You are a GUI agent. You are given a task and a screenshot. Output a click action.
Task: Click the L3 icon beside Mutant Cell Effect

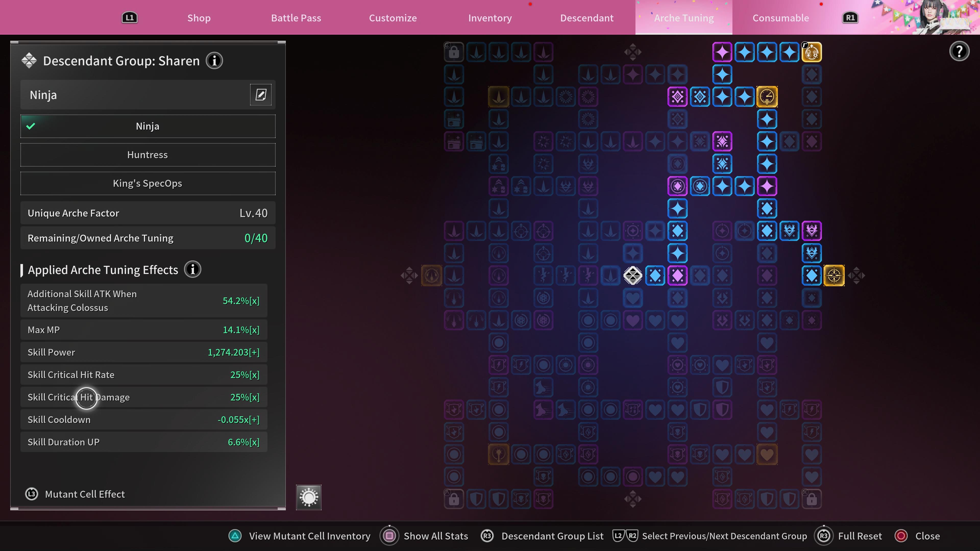point(32,494)
